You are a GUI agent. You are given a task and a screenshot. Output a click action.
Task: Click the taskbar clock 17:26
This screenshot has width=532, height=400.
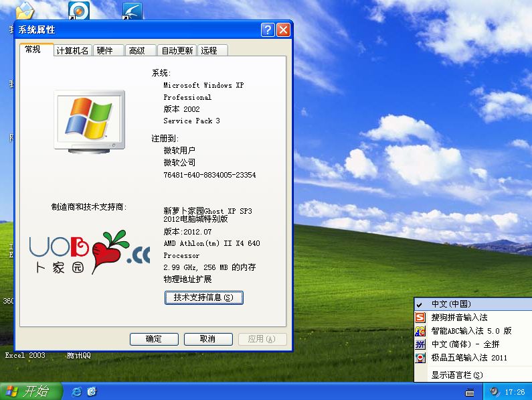(x=515, y=392)
